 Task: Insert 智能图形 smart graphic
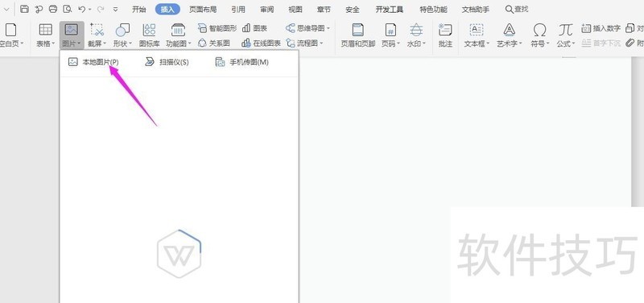point(217,28)
